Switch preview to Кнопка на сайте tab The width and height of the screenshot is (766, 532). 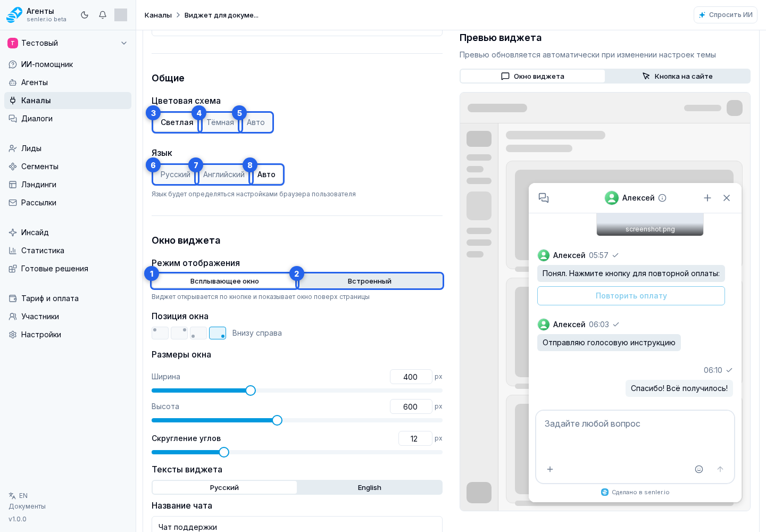point(677,76)
